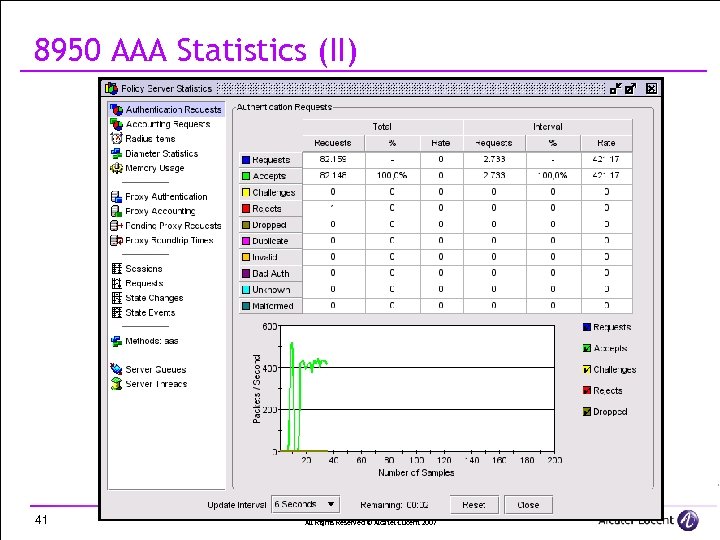Click the Close button

[528, 505]
